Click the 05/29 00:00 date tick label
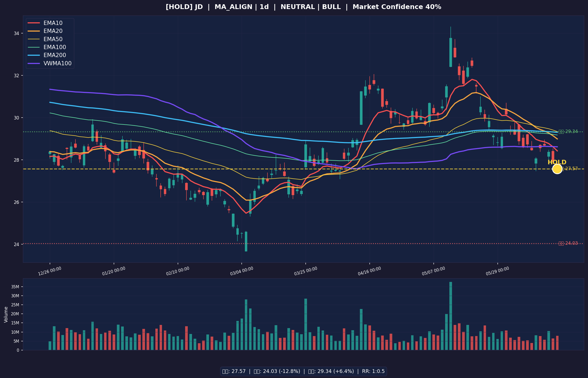 point(498,271)
